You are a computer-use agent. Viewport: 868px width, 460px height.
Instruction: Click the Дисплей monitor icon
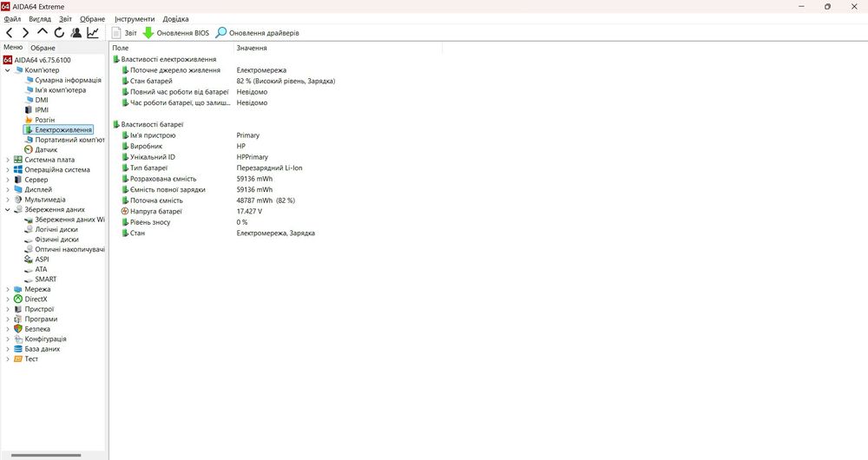[18, 190]
